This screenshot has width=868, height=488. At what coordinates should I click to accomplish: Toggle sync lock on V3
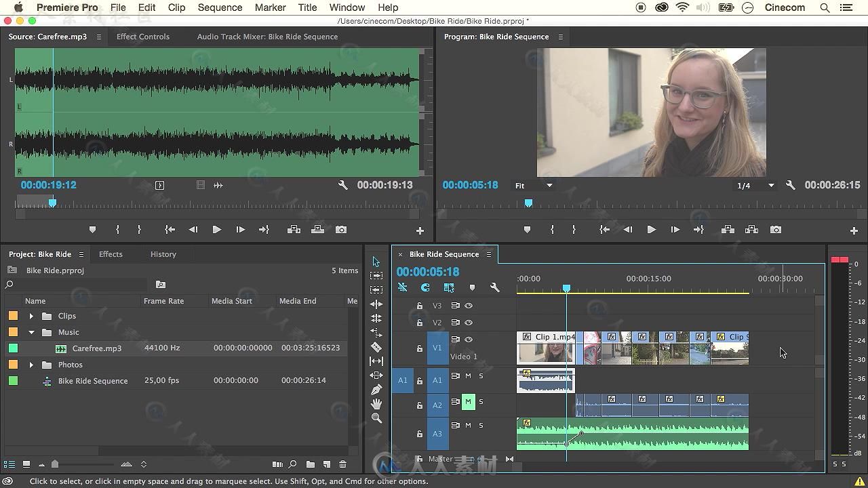tap(455, 306)
